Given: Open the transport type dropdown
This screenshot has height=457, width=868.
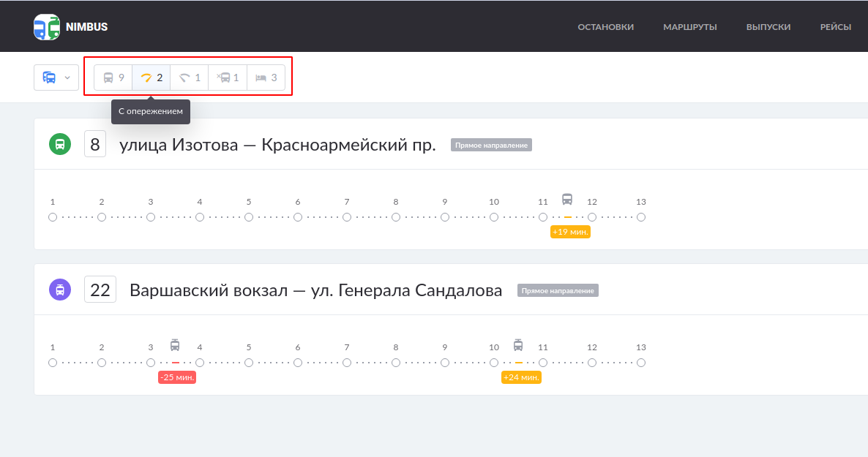Looking at the screenshot, I should click(x=56, y=78).
